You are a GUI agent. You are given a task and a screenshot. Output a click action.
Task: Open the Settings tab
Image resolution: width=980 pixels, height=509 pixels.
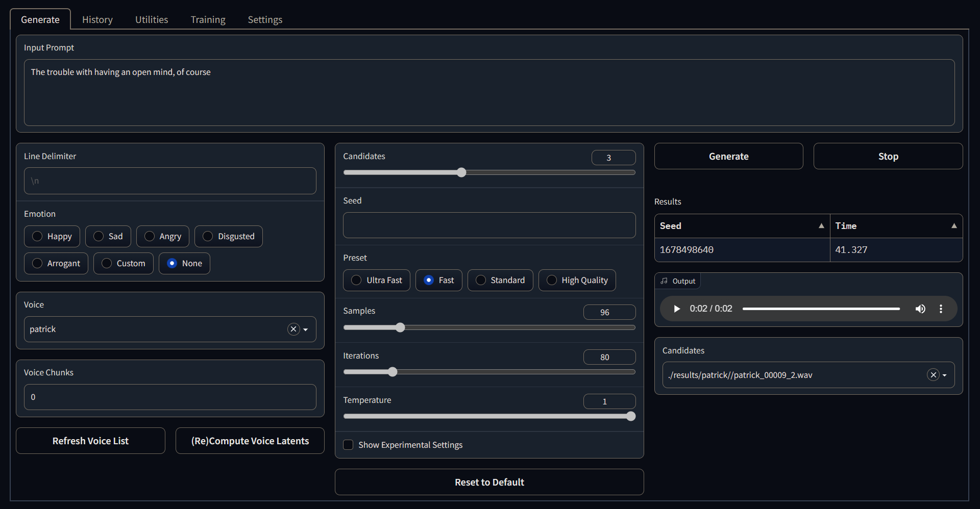point(265,19)
